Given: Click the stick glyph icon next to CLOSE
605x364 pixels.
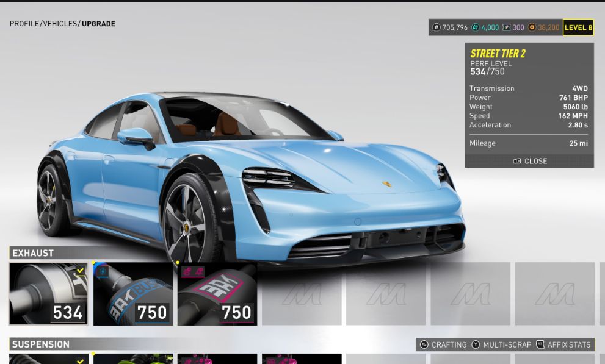Looking at the screenshot, I should (517, 161).
